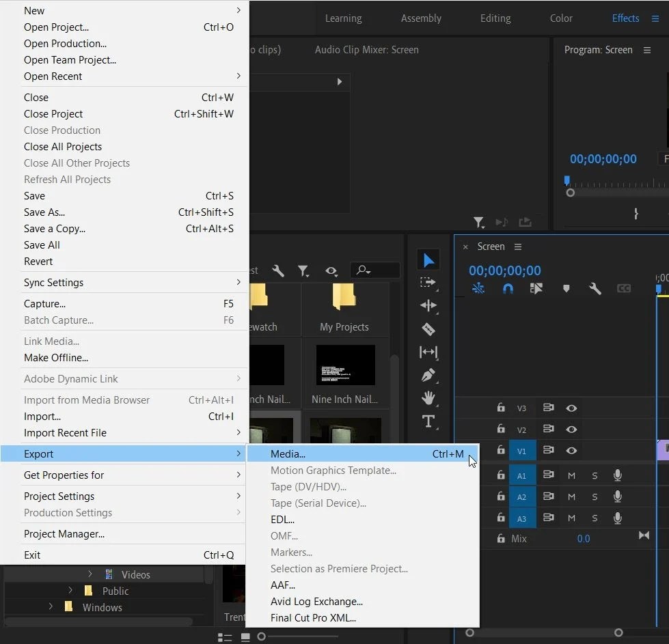Switch to the Color workspace tab

560,18
